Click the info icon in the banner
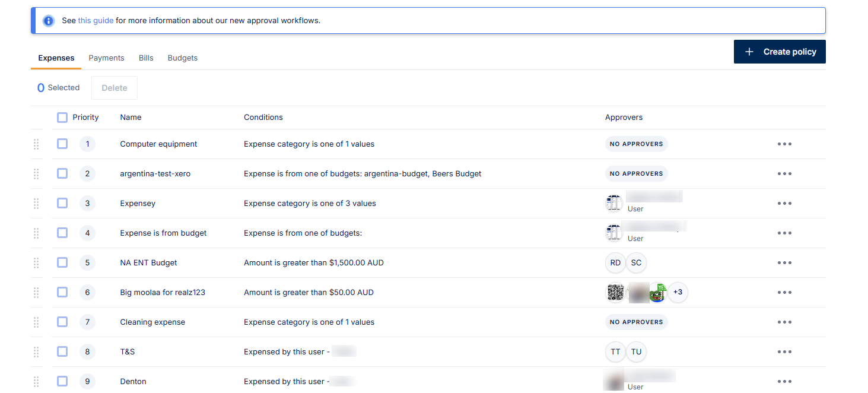Screen dimensions: 868x393 point(49,21)
